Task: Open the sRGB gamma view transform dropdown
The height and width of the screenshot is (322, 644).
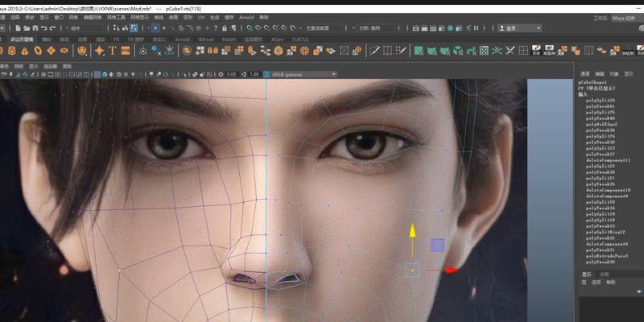Action: pos(304,74)
